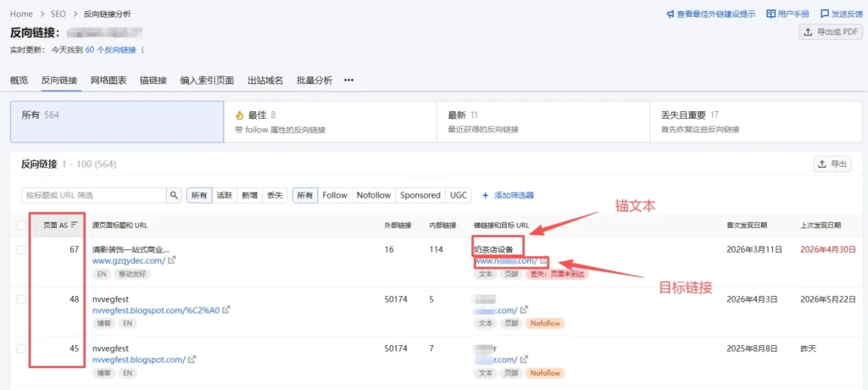This screenshot has height=390, width=868.
Task: Select the 丢失且重要 17 summary card
Action: 756,121
